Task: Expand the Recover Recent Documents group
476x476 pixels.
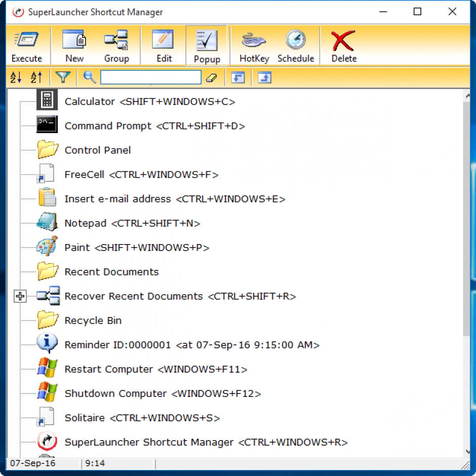Action: (x=20, y=296)
